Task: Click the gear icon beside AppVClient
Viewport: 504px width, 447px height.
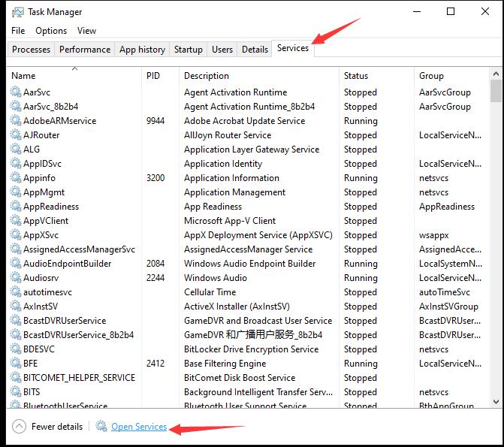Action: click(x=16, y=220)
